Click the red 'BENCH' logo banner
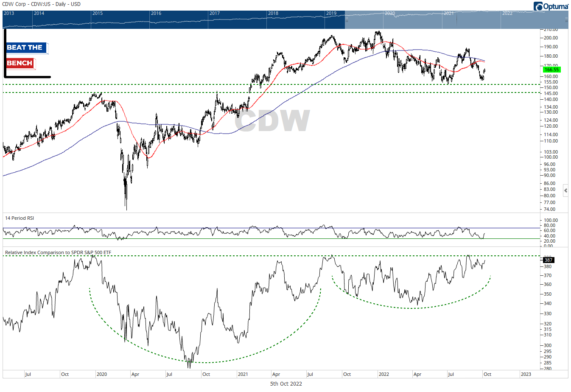The width and height of the screenshot is (571, 392). [x=21, y=63]
